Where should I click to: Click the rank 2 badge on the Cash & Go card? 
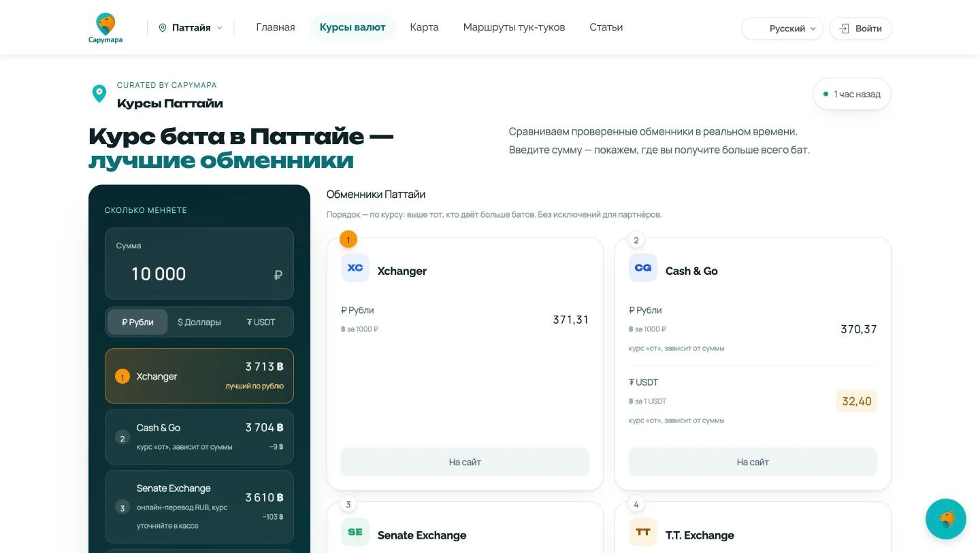click(636, 240)
